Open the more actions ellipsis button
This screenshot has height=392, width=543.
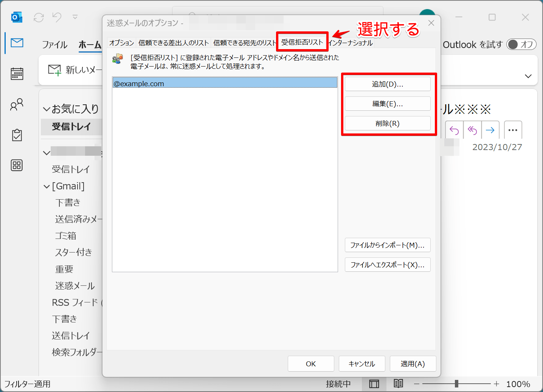[513, 130]
